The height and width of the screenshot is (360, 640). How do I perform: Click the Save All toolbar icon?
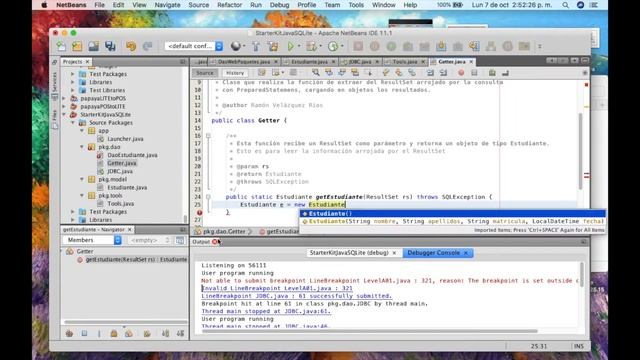tap(110, 46)
